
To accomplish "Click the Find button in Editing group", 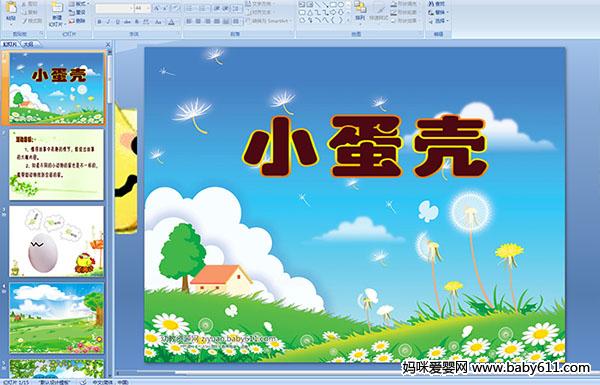I will point(437,3).
